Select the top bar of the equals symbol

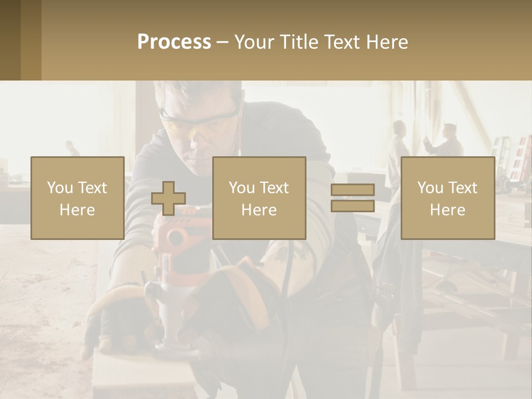point(352,190)
